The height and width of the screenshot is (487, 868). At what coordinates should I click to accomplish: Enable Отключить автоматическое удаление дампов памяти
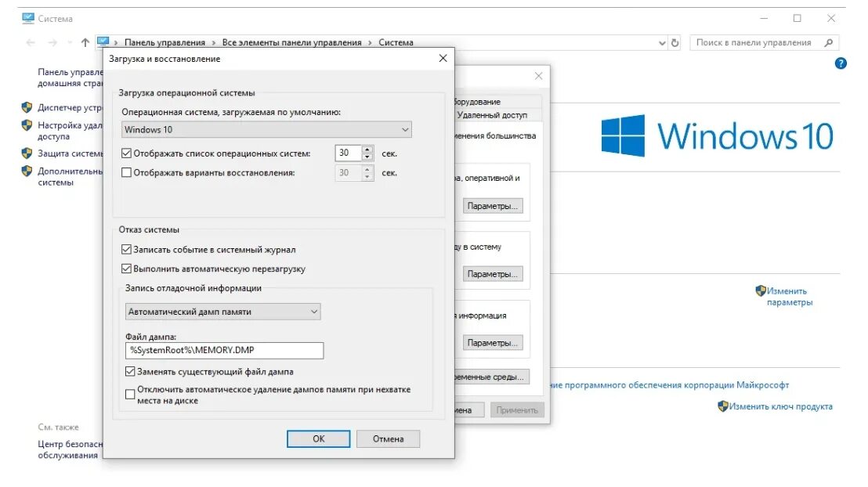point(130,395)
